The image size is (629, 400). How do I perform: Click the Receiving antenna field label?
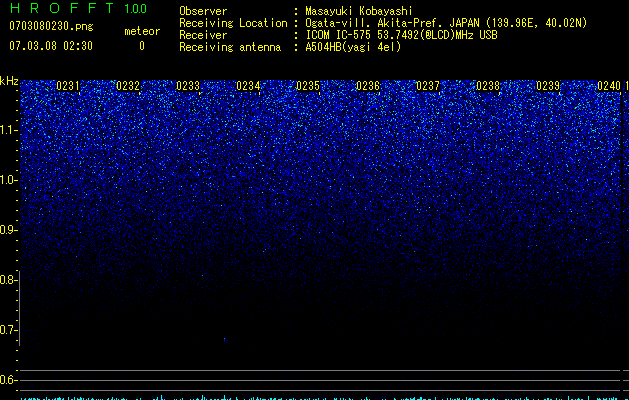(230, 47)
